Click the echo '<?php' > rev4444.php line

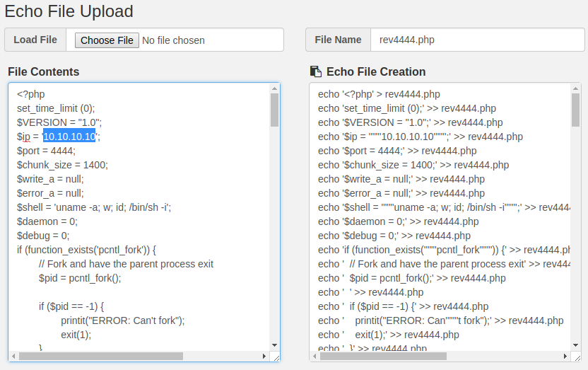(x=379, y=94)
